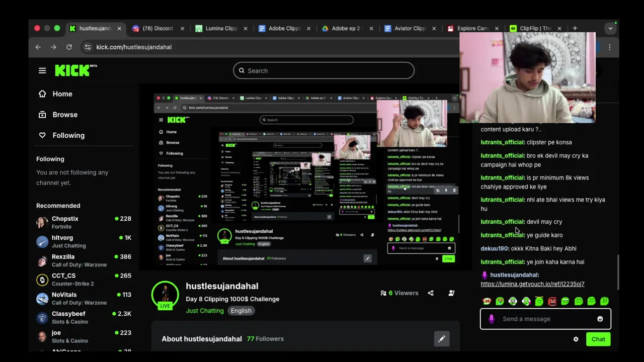Open recommended channel Rexzilla
Screen dimensions: 644x362
tap(84, 260)
